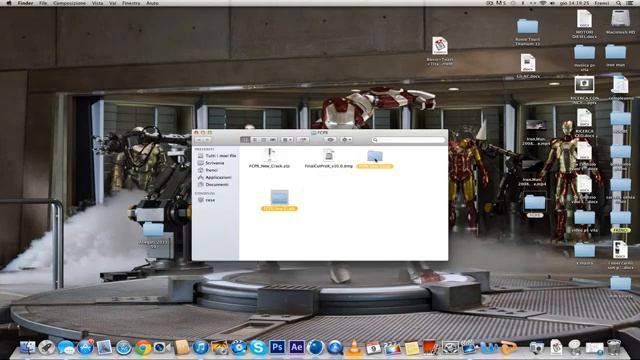Open the Finder menu in menu bar
This screenshot has height=360, width=640.
25,3
